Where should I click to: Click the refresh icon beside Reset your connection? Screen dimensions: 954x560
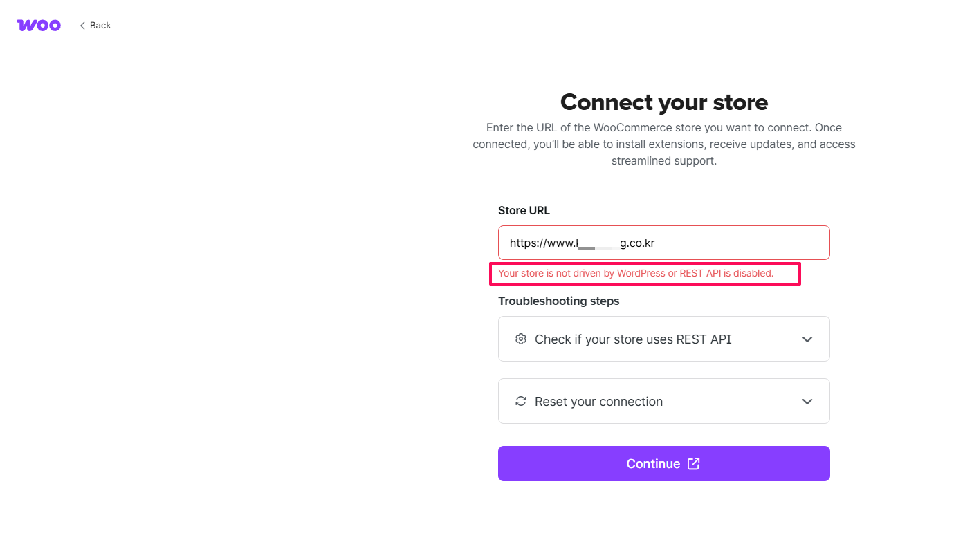coord(521,401)
